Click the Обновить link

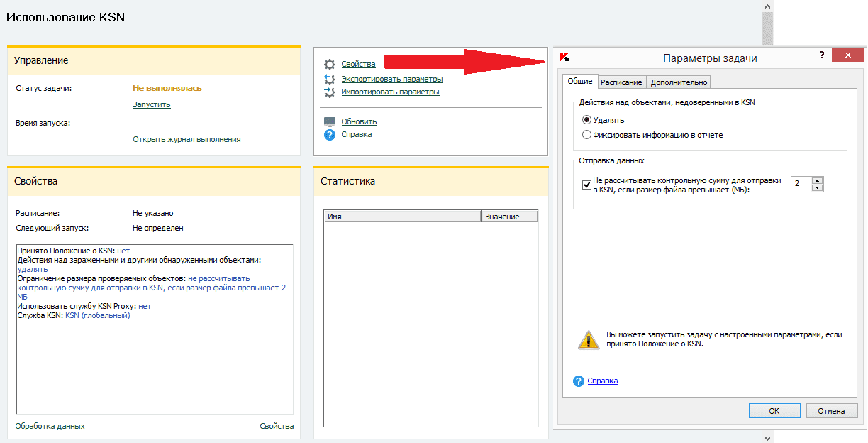pos(359,121)
